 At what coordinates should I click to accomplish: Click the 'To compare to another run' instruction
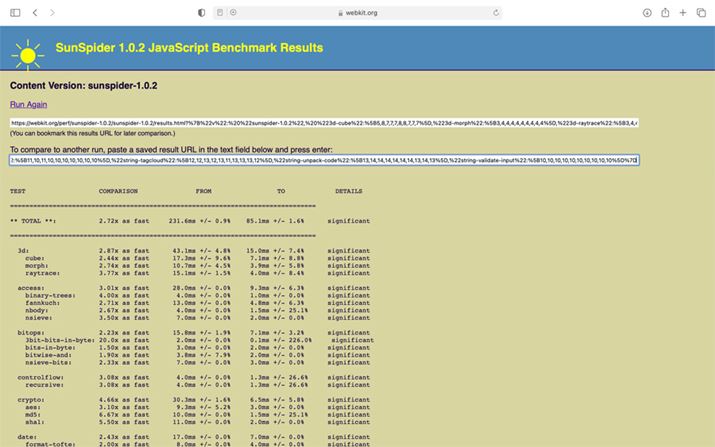pyautogui.click(x=171, y=150)
